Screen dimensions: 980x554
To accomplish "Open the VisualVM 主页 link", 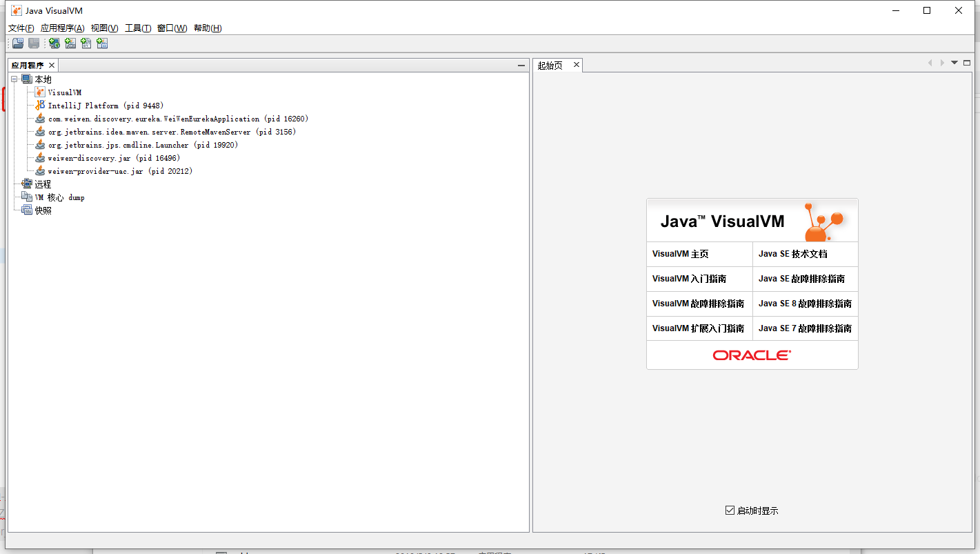I will tap(681, 254).
